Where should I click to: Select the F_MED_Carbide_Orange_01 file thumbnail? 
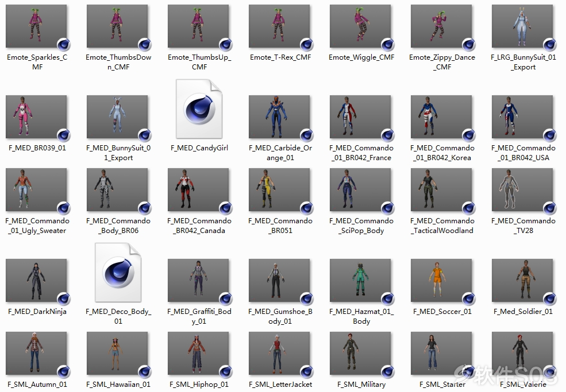[x=279, y=117]
